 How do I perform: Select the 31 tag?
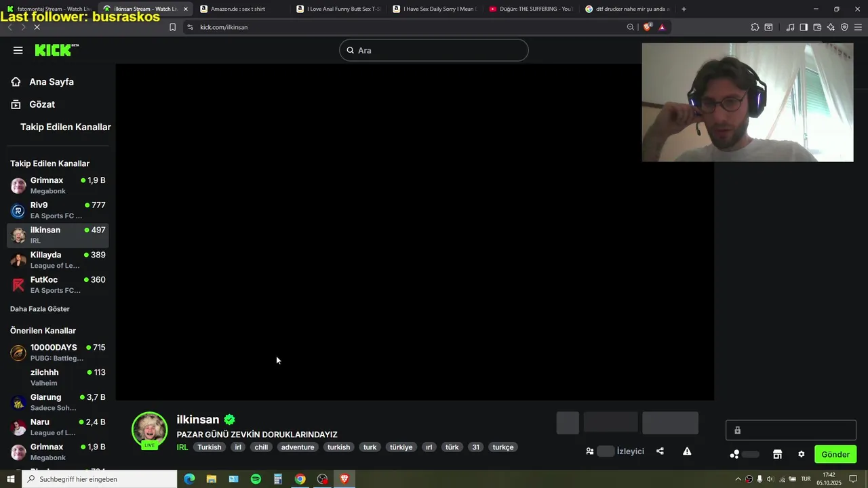pos(475,447)
